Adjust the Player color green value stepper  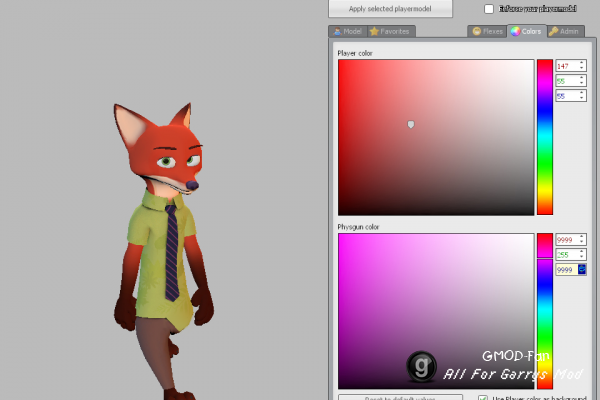click(x=582, y=81)
